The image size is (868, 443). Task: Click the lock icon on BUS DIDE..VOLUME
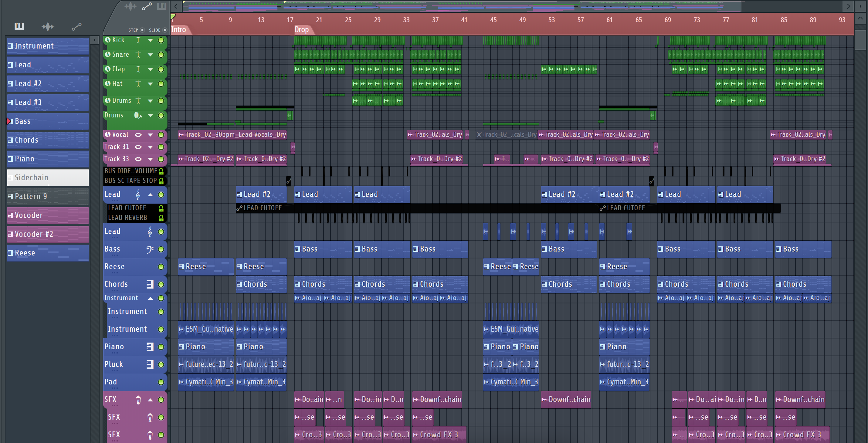click(x=161, y=171)
